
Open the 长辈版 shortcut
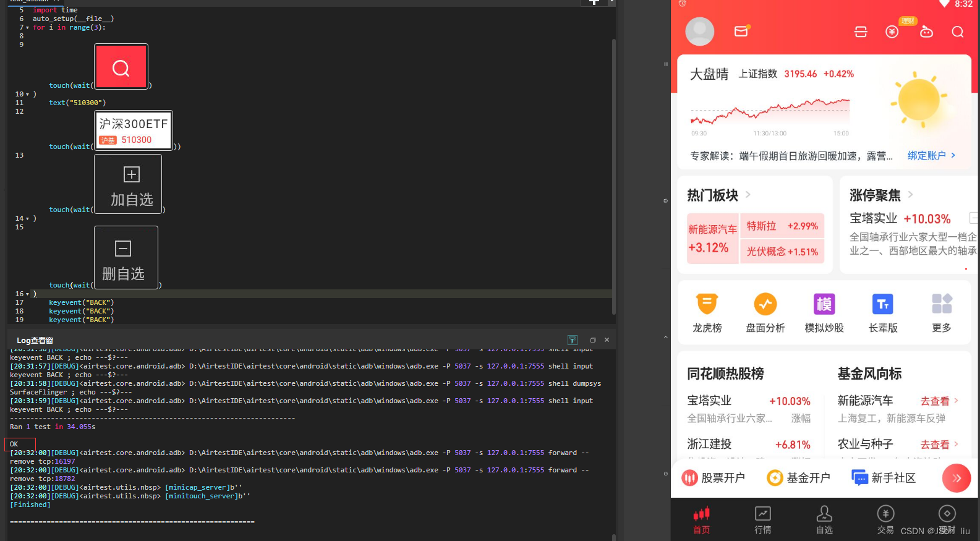tap(883, 313)
